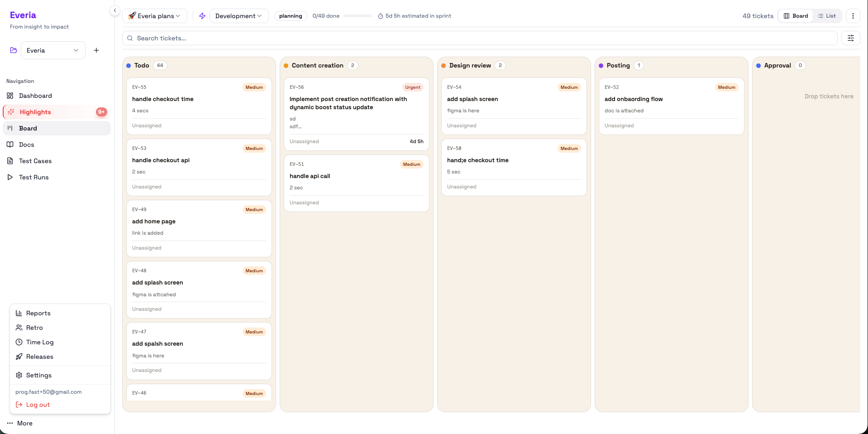This screenshot has width=868, height=434.
Task: Open Test Runs in the navigation
Action: pyautogui.click(x=57, y=177)
